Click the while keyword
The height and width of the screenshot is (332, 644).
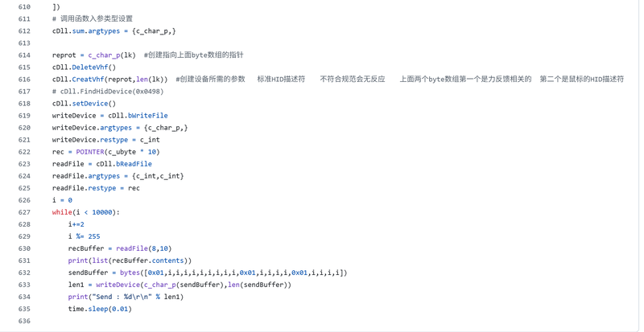62,212
